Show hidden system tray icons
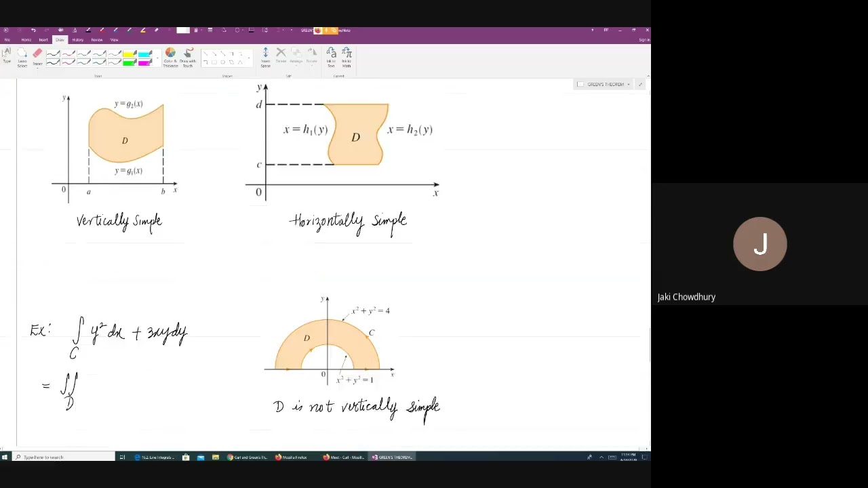Screen dimensions: 868x488 [x=601, y=457]
